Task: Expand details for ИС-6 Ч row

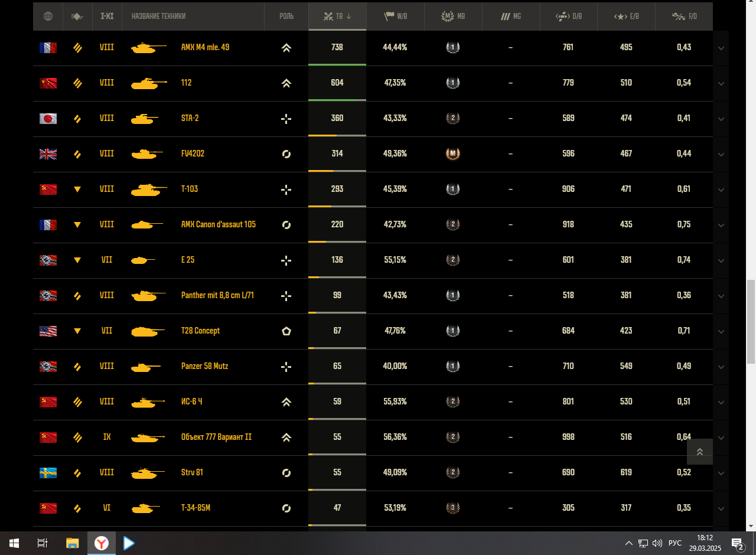Action: [x=721, y=402]
